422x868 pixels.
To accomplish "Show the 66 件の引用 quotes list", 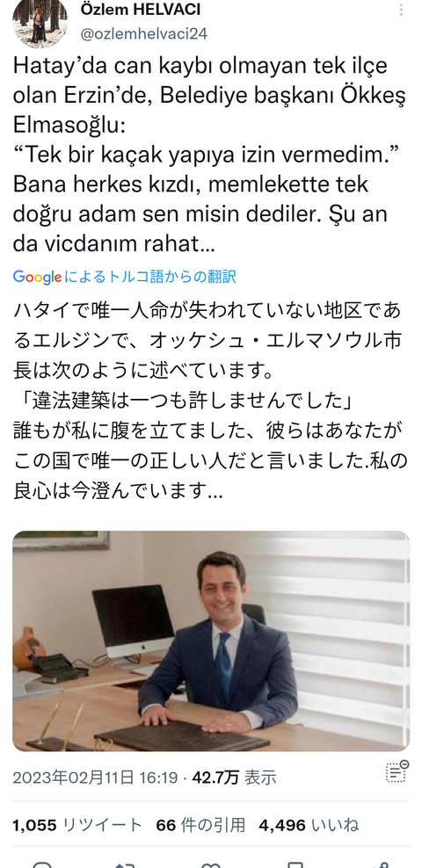I will [200, 826].
